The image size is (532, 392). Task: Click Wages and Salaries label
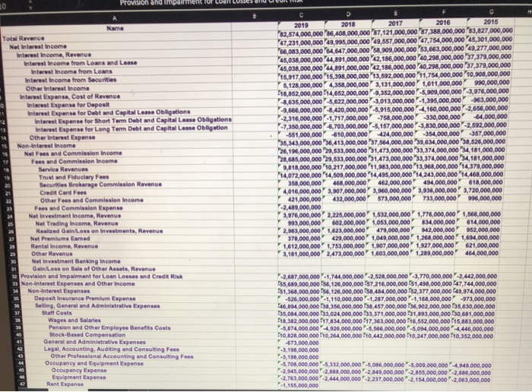pyautogui.click(x=74, y=320)
